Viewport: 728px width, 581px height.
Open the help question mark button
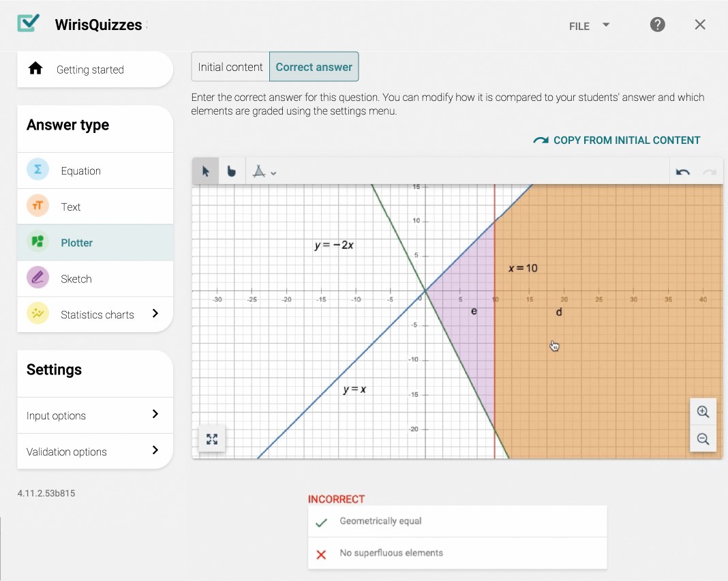[x=657, y=25]
